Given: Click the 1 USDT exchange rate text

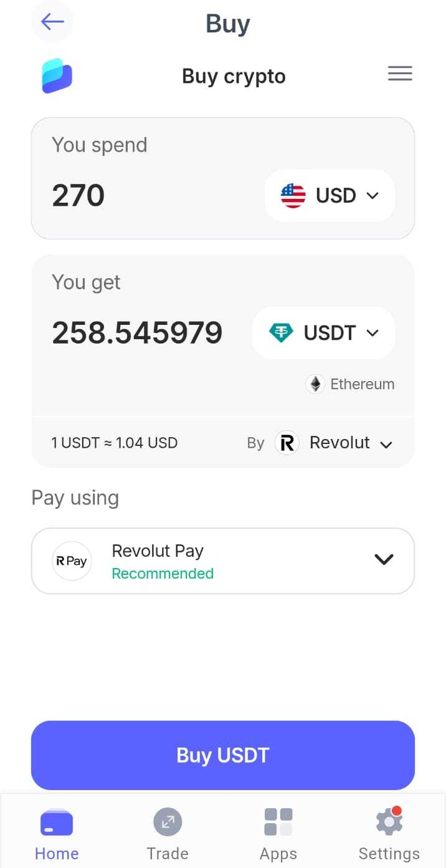Looking at the screenshot, I should (x=115, y=443).
